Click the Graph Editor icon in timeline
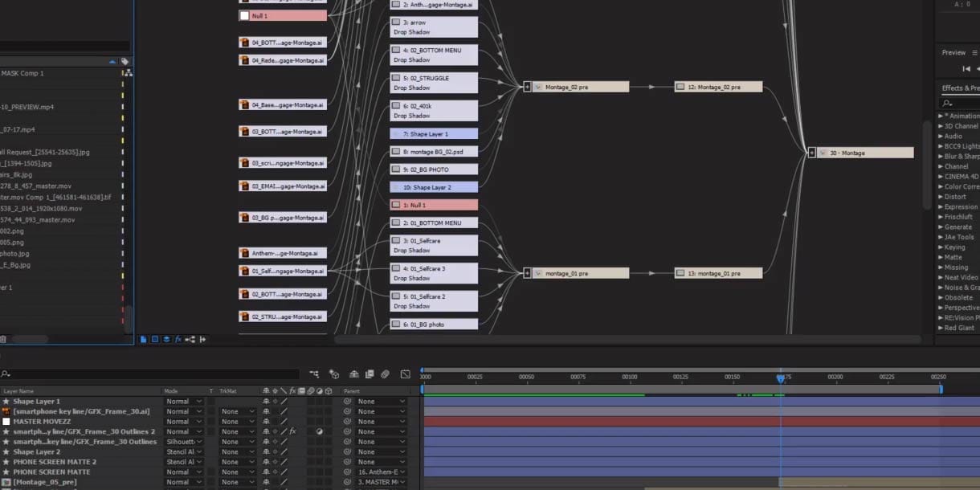The height and width of the screenshot is (490, 980). coord(405,374)
